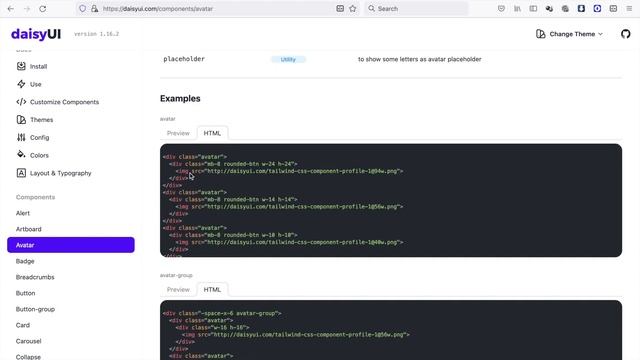This screenshot has width=640, height=360.
Task: Open the Install docs page
Action: (38, 66)
